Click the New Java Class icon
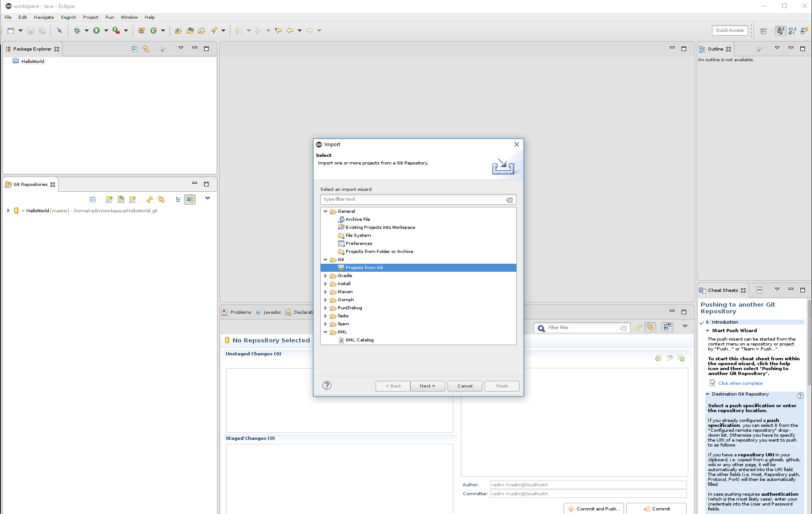This screenshot has width=812, height=514. pos(154,30)
